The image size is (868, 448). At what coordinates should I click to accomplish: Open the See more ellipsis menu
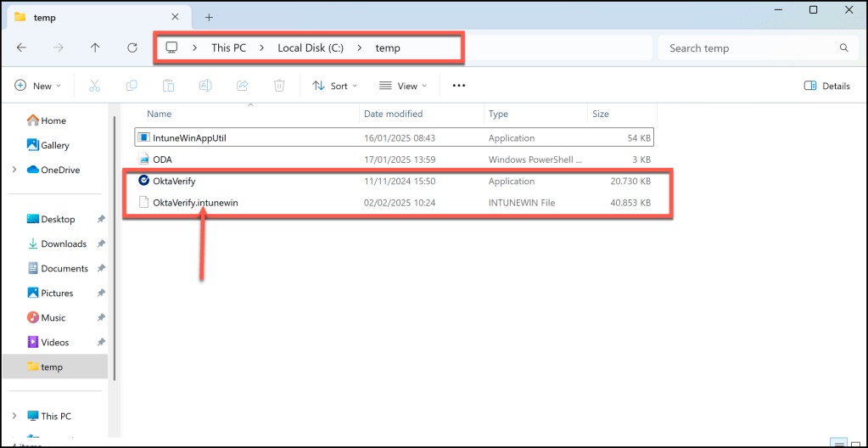(459, 86)
